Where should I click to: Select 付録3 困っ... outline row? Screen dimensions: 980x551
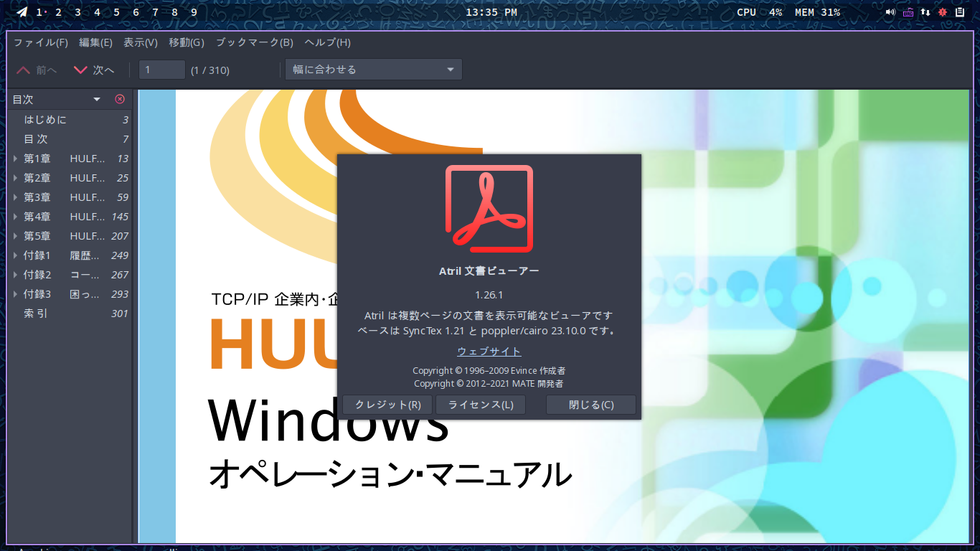(x=70, y=294)
